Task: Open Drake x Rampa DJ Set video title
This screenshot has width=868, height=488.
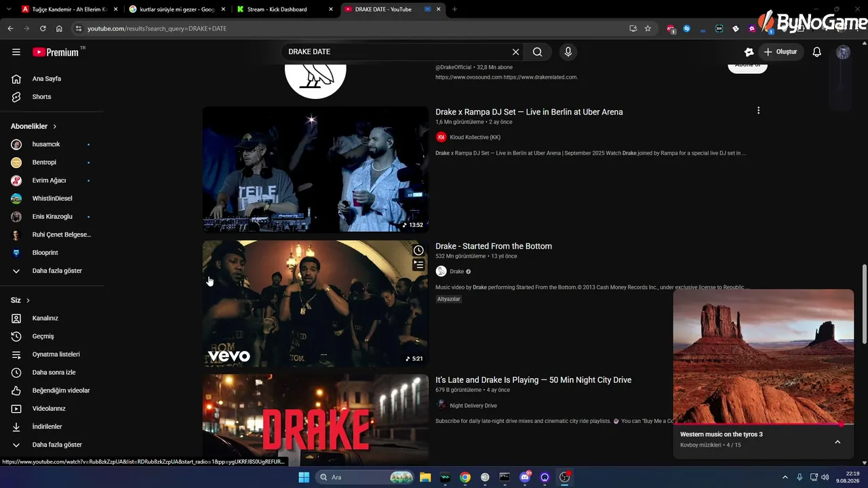Action: click(529, 112)
